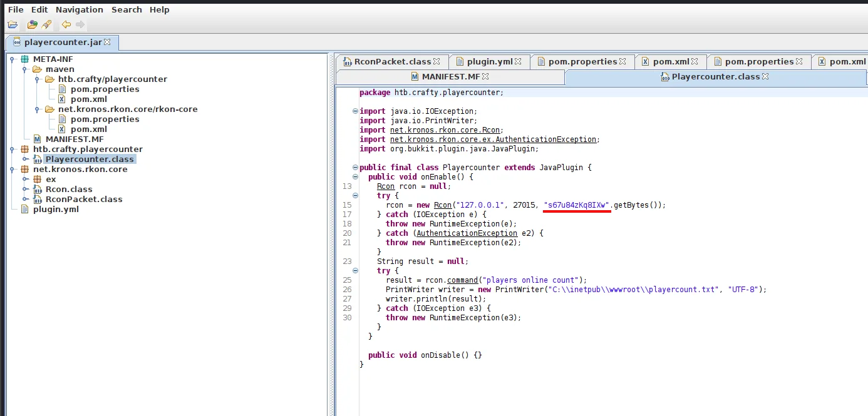This screenshot has width=868, height=416.
Task: Click the playercount.txt path string
Action: (633, 290)
